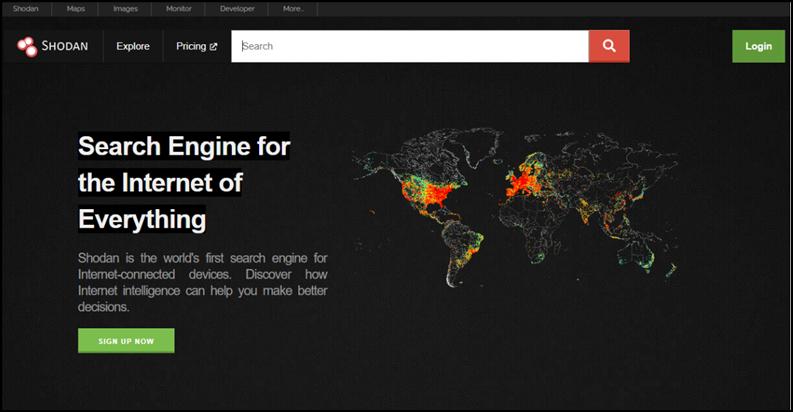Click the world heat map image
The height and width of the screenshot is (412, 793).
515,207
